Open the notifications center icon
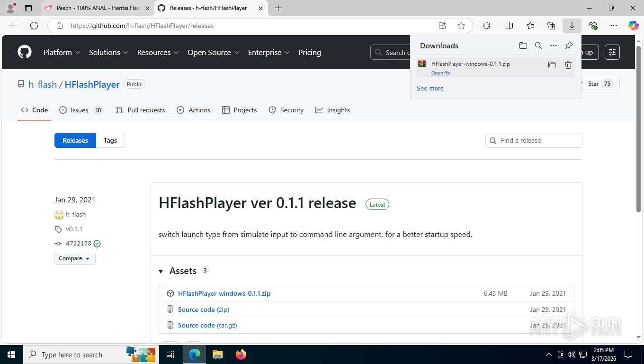This screenshot has width=644, height=364. coord(628,355)
